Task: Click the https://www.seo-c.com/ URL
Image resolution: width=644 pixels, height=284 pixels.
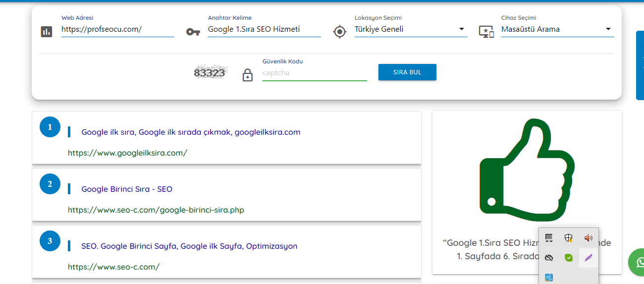Action: (x=113, y=267)
